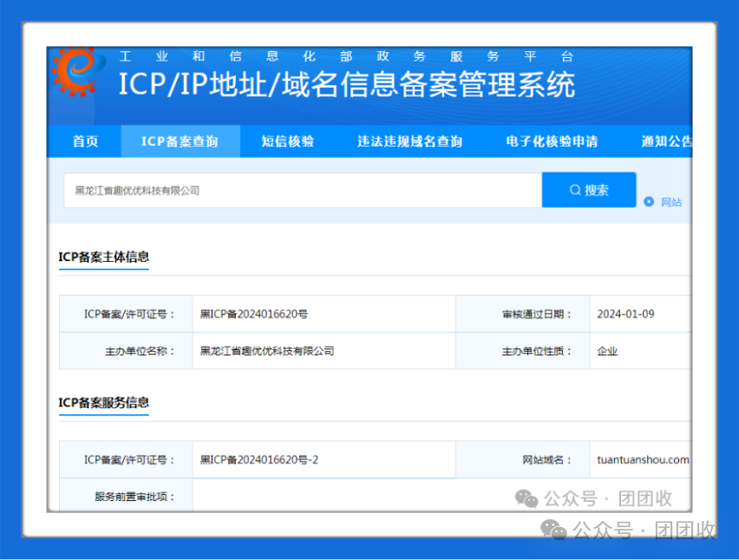Click the ICP备案服务信息 section heading
Screen dimensions: 739x560
tap(104, 403)
